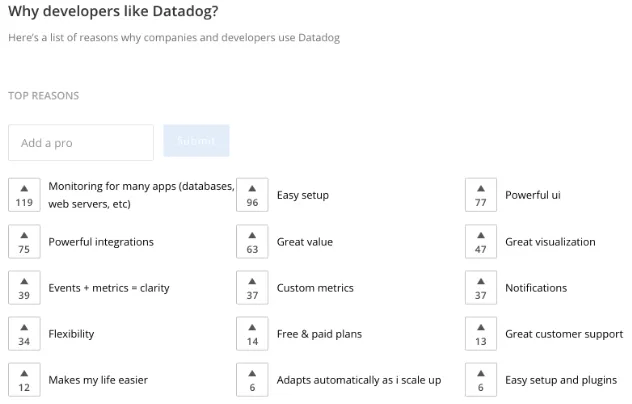
Task: Click the 'Great visualization' label
Action: [550, 242]
